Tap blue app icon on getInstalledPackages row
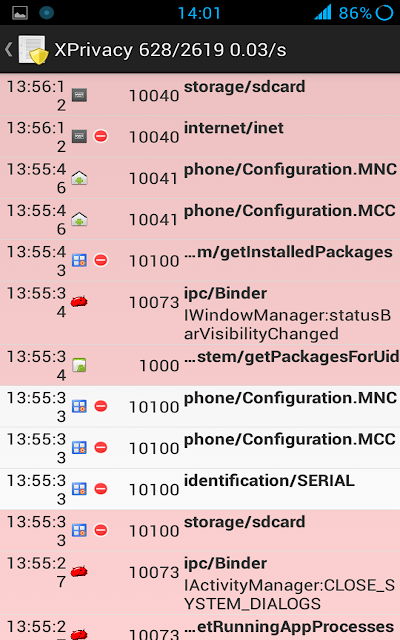This screenshot has width=400, height=640. click(x=79, y=260)
